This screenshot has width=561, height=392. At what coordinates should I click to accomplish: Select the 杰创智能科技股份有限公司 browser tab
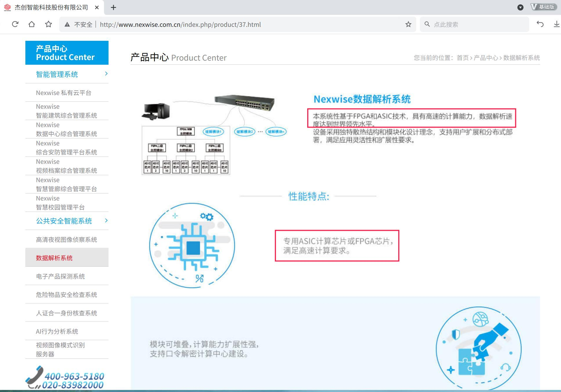pos(52,7)
